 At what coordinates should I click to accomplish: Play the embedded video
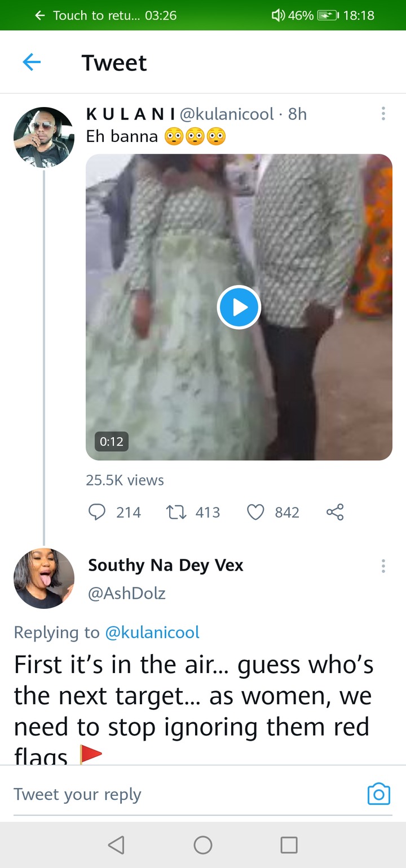pyautogui.click(x=239, y=307)
